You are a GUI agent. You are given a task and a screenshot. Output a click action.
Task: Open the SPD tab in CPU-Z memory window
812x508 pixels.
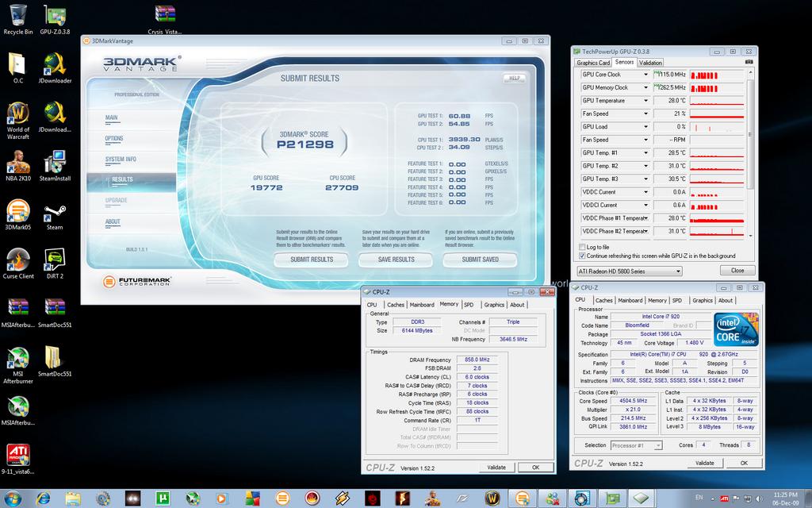tap(469, 305)
